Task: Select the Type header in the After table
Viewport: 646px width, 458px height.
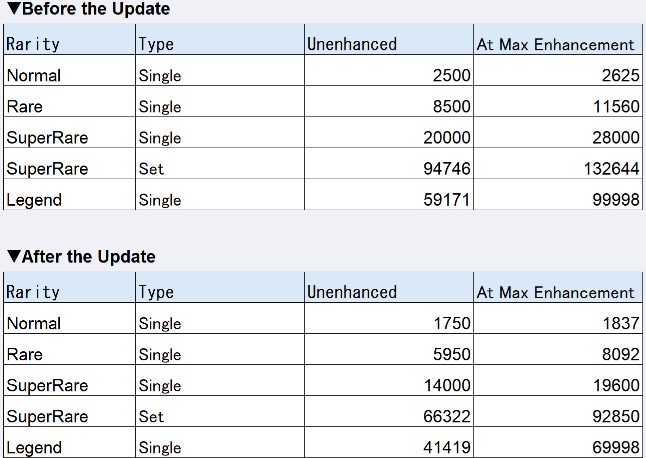Action: (x=156, y=292)
